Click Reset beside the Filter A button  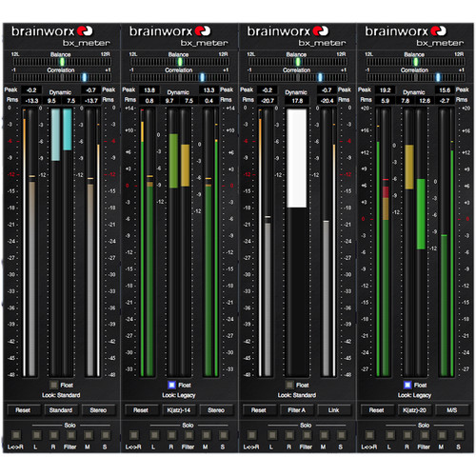[x=259, y=410]
